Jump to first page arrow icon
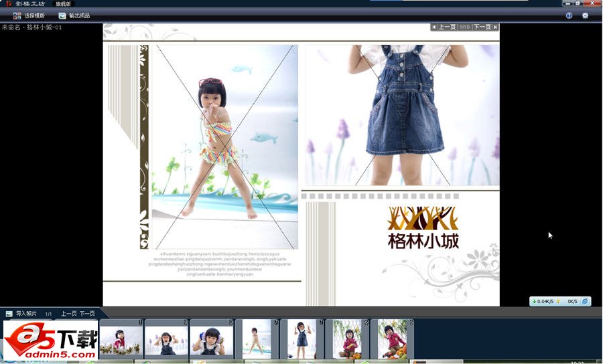Image resolution: width=603 pixels, height=364 pixels. [x=434, y=27]
